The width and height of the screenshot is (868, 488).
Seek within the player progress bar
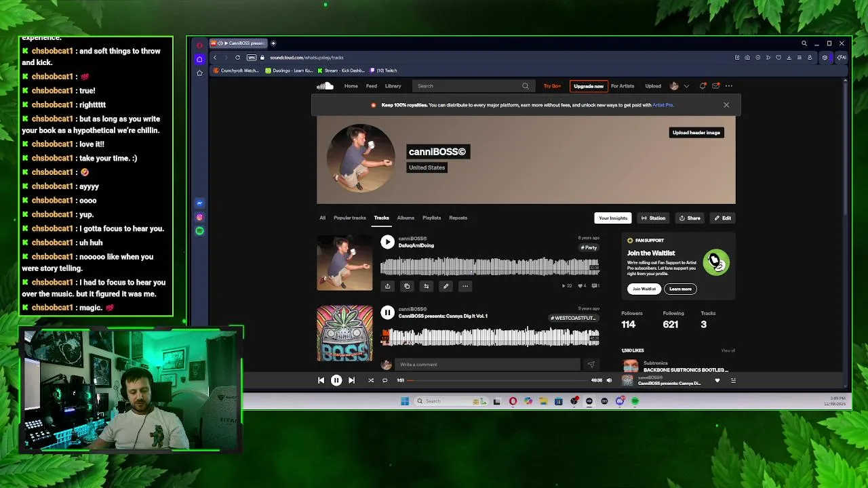[x=498, y=380]
